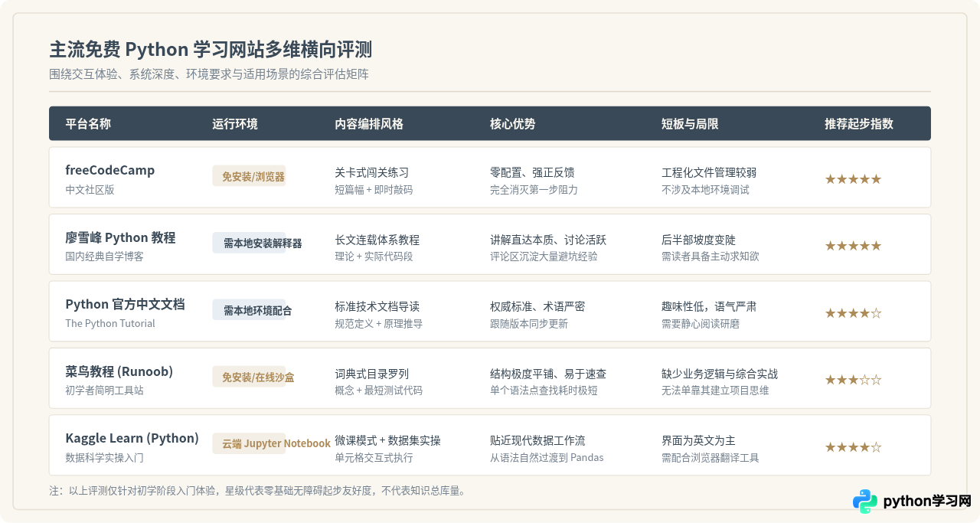
Task: Click the 需读者具备主动求知欲 text
Action: tap(710, 257)
